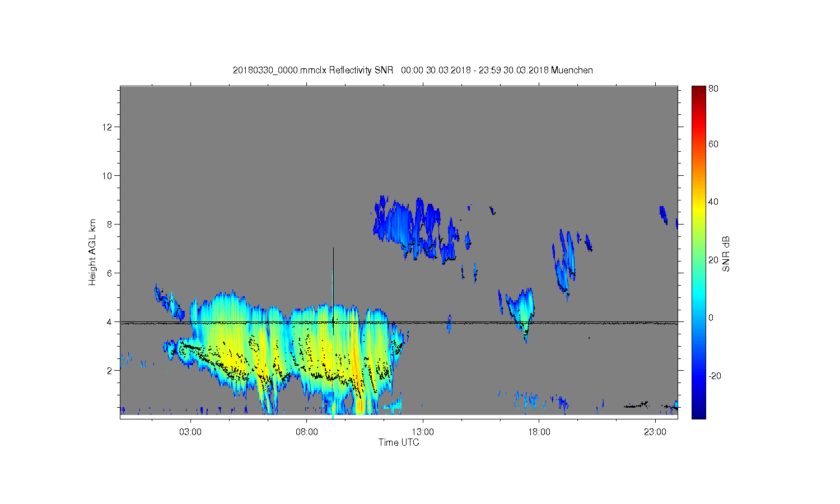Click the 23:00 time tick label
Image resolution: width=840 pixels, height=504 pixels.
(655, 432)
